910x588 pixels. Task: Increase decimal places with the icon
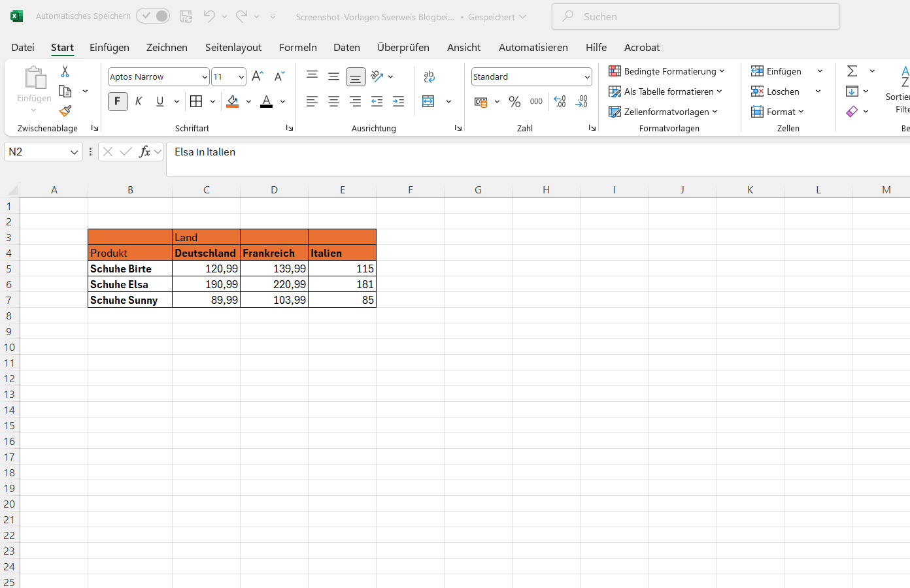pyautogui.click(x=560, y=101)
